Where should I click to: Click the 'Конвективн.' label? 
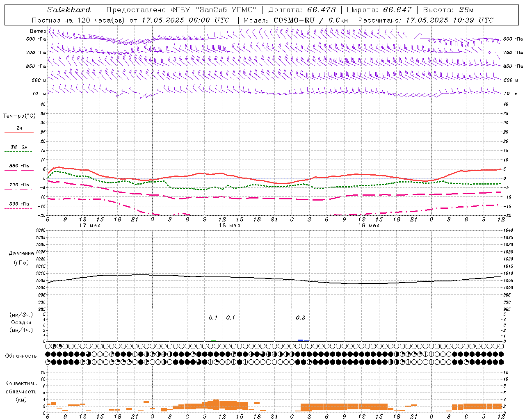pos(21,383)
